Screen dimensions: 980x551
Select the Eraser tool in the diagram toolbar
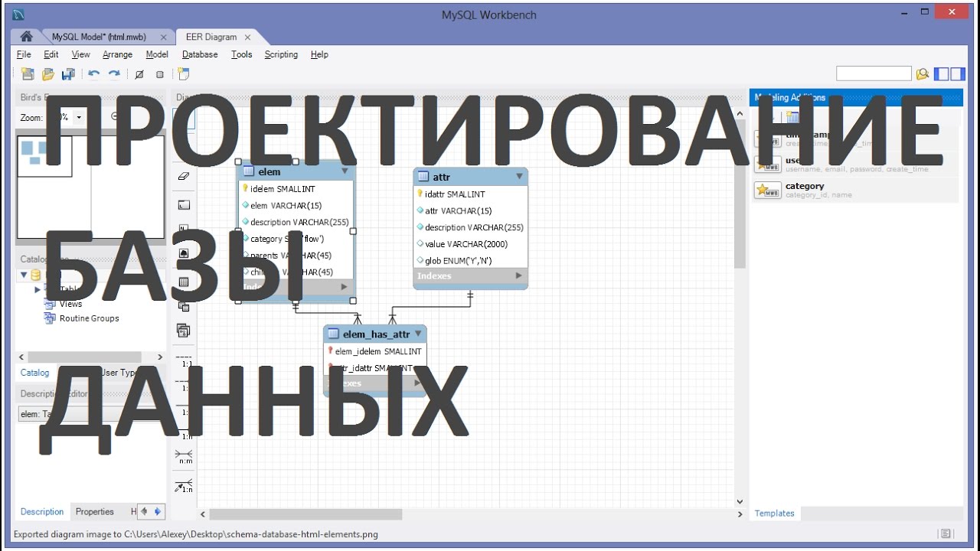point(183,176)
